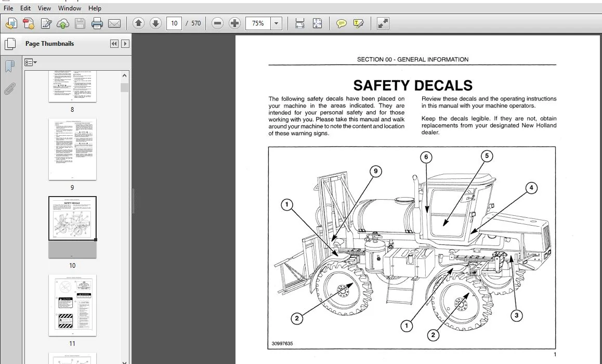Select the page 11 thumbnail
The height and width of the screenshot is (364, 602).
point(72,305)
